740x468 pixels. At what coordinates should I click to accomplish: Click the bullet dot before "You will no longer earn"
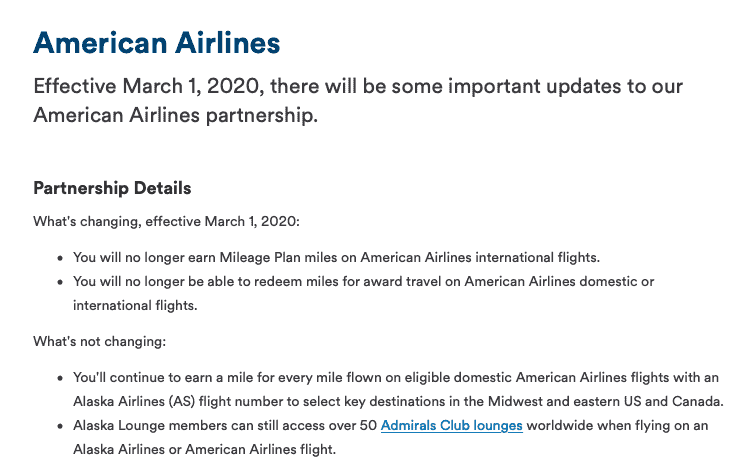60,259
